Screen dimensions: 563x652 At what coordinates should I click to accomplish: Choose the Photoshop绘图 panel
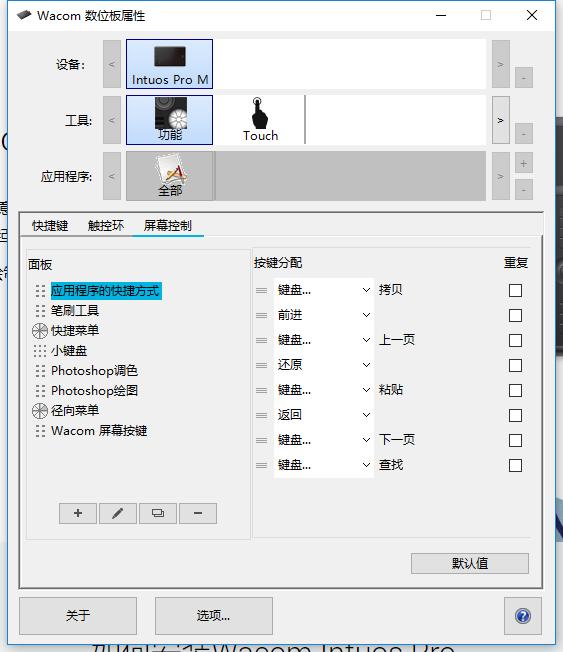coord(94,390)
